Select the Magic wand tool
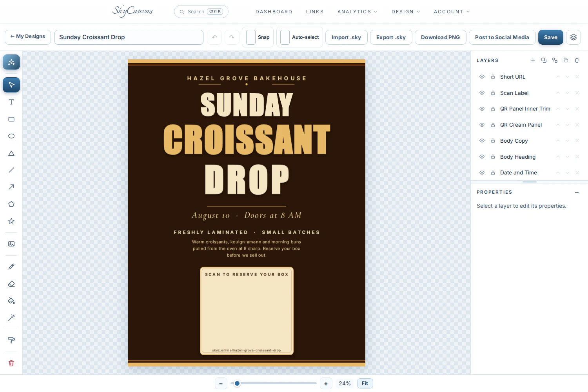 11,318
